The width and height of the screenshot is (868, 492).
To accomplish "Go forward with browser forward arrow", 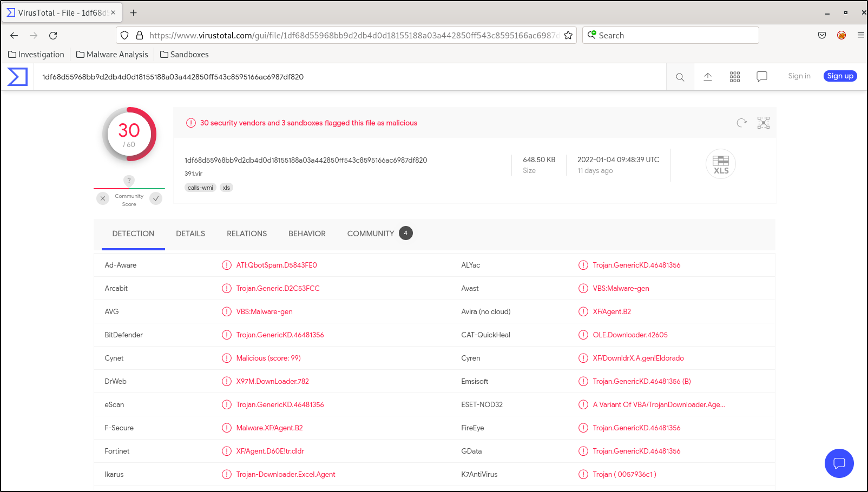I will pos(34,35).
